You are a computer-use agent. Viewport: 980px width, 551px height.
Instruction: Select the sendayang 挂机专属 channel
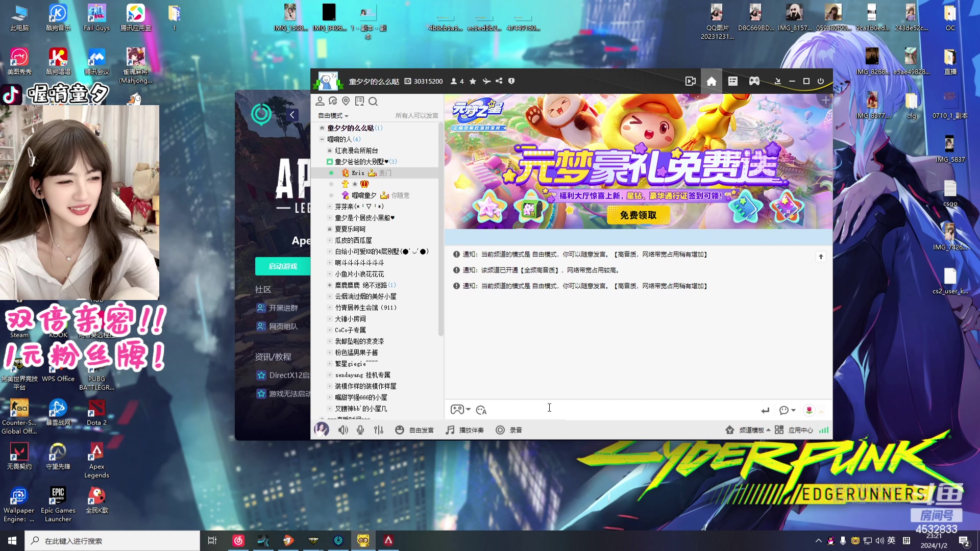click(x=362, y=375)
